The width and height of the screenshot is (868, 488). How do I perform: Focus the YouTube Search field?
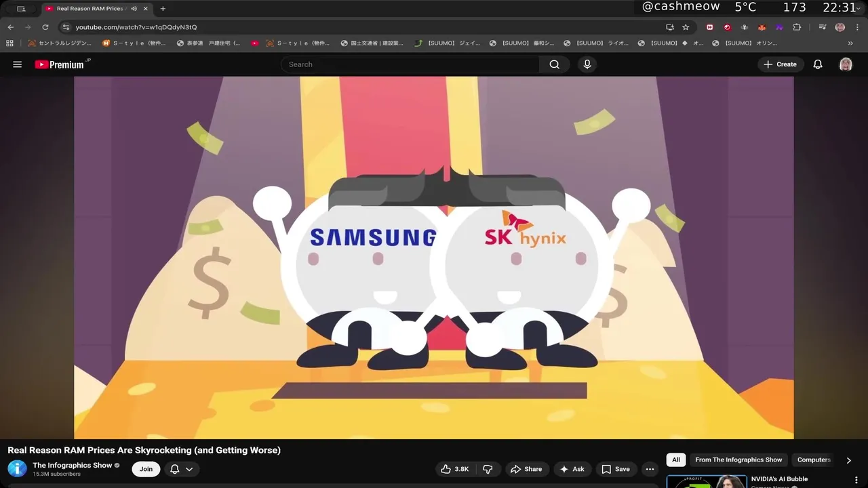tap(410, 64)
